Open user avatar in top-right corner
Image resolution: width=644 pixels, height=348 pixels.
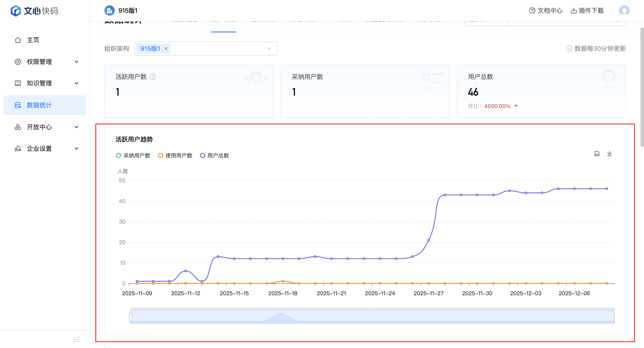(x=624, y=11)
